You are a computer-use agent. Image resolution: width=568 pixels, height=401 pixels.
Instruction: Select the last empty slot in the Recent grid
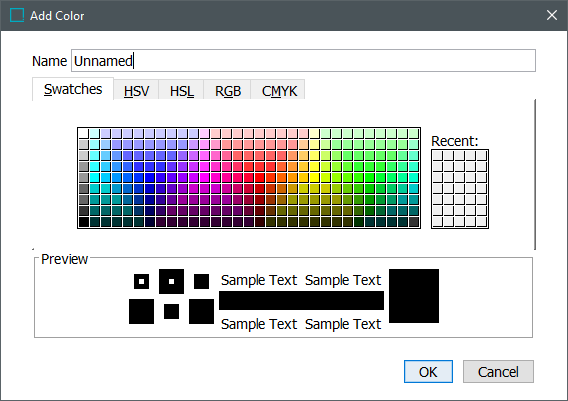pyautogui.click(x=482, y=222)
